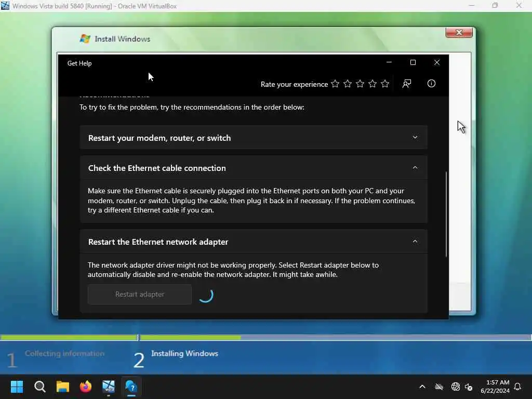
Task: Launch Firefox from the taskbar
Action: (x=86, y=387)
